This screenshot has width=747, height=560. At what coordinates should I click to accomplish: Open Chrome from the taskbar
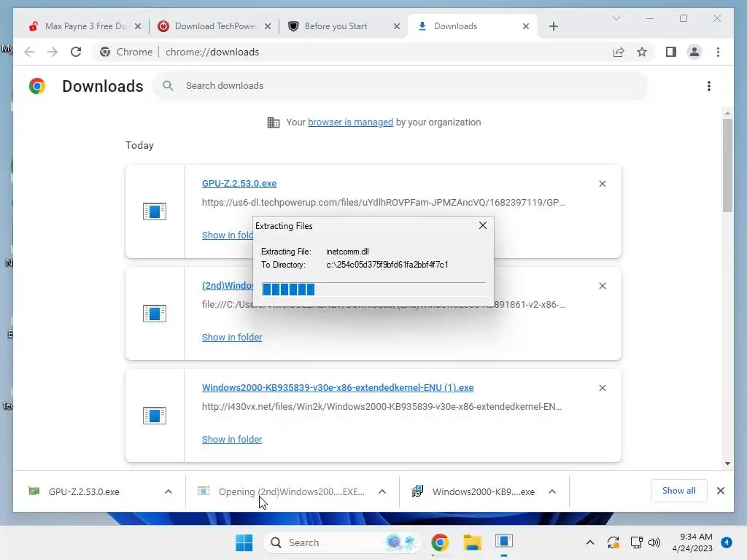click(x=440, y=542)
